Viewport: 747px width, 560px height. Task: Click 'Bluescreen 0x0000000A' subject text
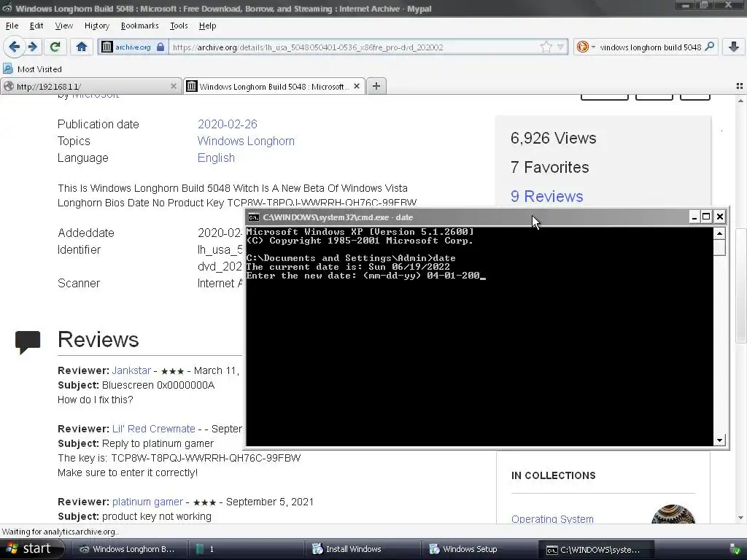point(158,385)
